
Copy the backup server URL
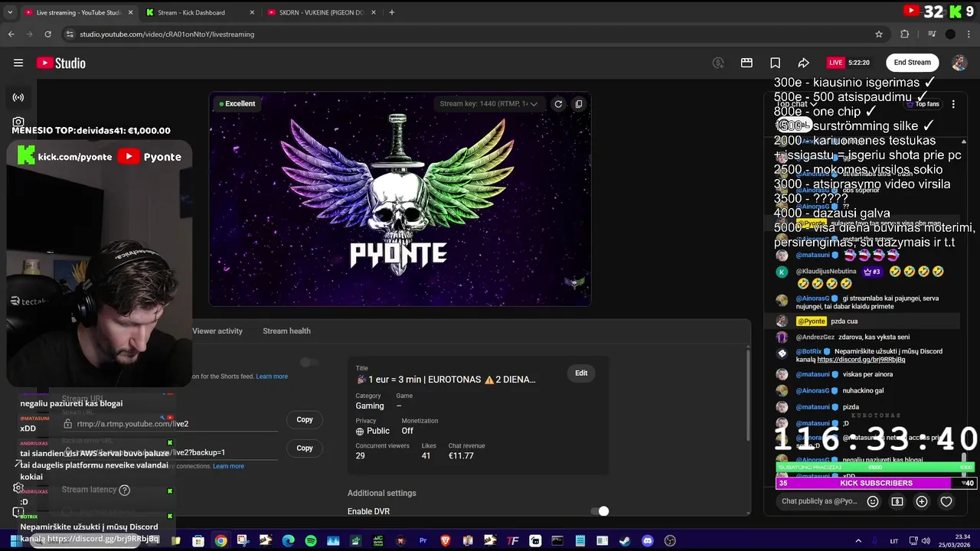305,448
